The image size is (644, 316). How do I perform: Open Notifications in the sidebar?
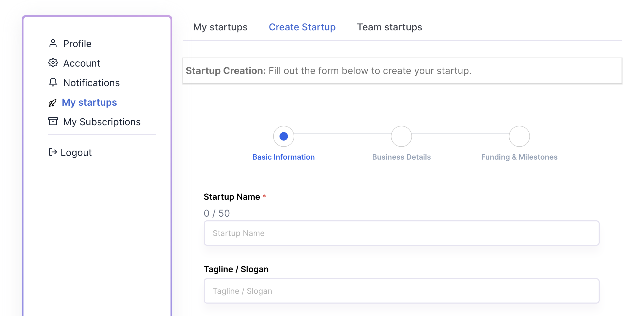tap(92, 83)
